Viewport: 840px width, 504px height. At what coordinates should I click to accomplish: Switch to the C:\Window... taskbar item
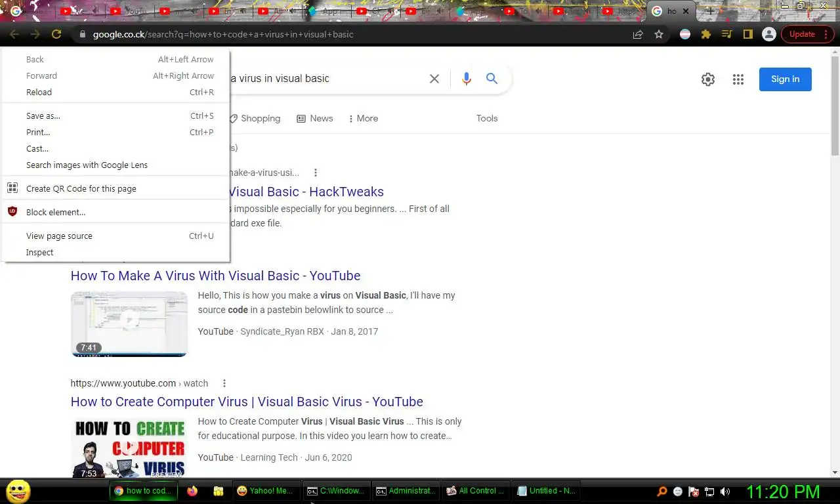[x=336, y=491]
